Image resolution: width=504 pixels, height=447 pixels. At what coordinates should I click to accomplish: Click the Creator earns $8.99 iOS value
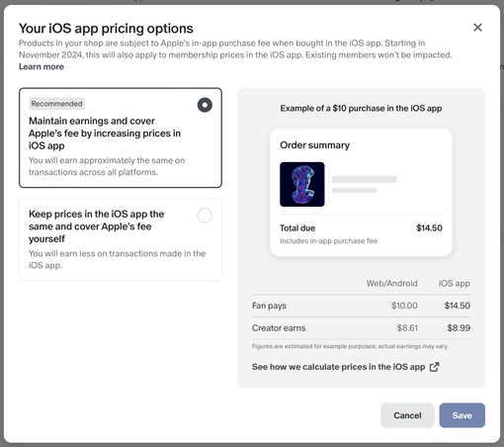(459, 328)
